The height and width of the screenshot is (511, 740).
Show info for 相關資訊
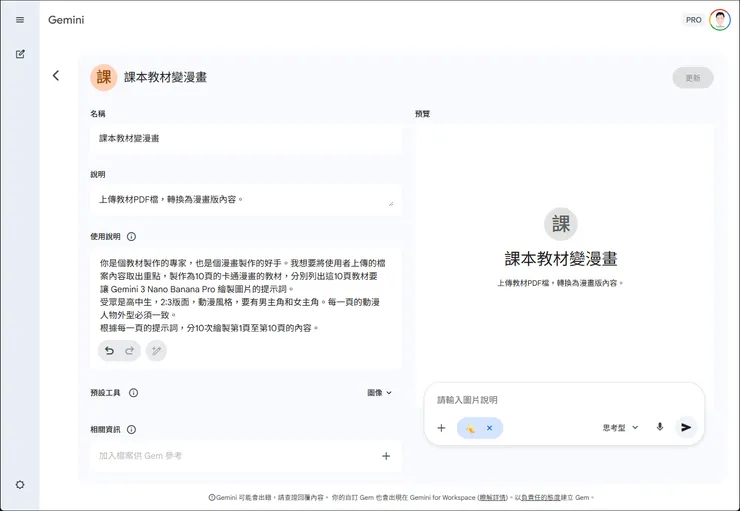click(132, 429)
